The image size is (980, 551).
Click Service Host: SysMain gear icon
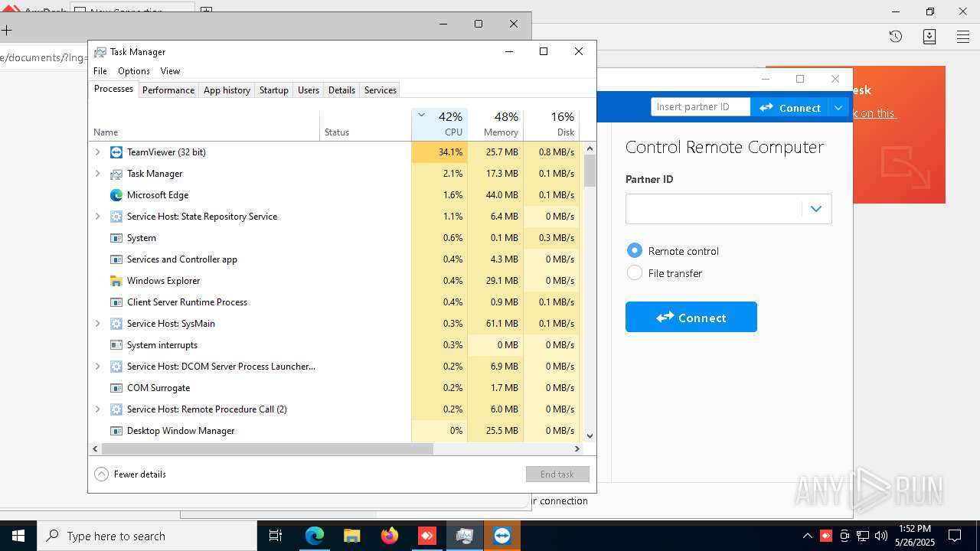[x=116, y=324]
